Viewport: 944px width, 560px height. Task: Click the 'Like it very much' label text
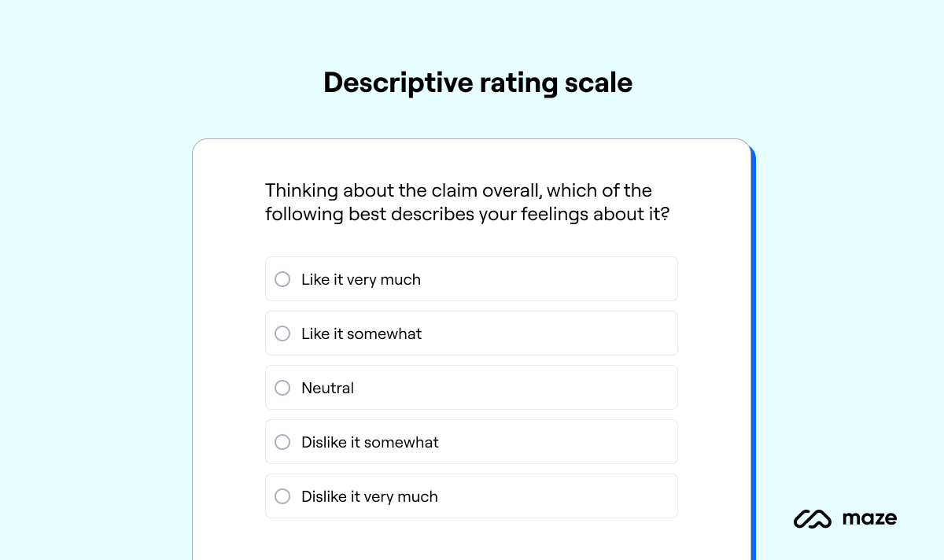pos(361,278)
